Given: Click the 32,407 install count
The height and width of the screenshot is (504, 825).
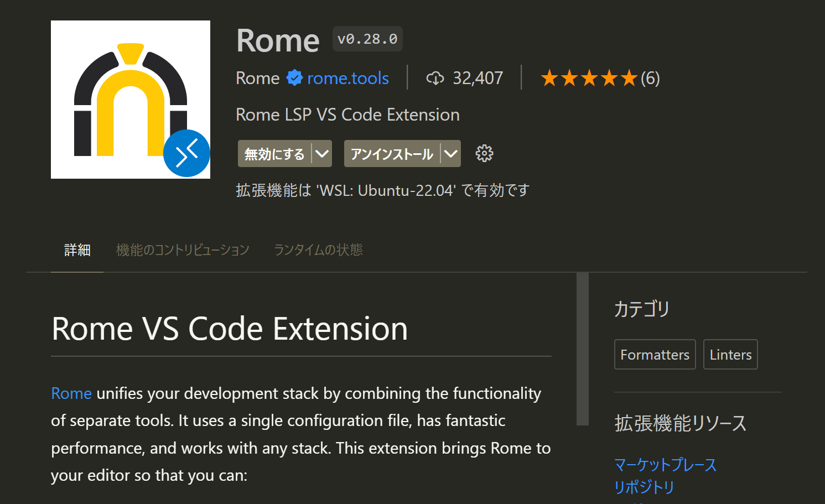Looking at the screenshot, I should pyautogui.click(x=478, y=78).
